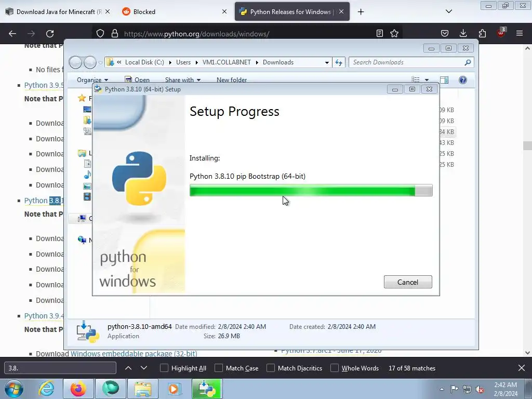
Task: Open Windows embeddable package (32-bit) link
Action: pos(134,353)
